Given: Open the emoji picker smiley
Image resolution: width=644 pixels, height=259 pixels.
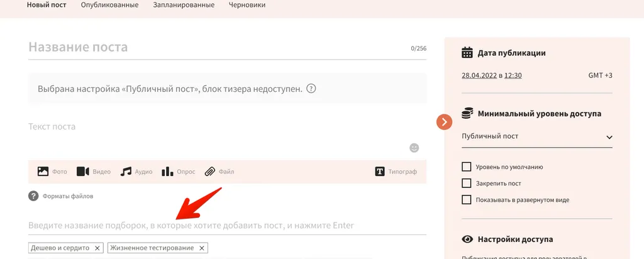Looking at the screenshot, I should pyautogui.click(x=414, y=148).
